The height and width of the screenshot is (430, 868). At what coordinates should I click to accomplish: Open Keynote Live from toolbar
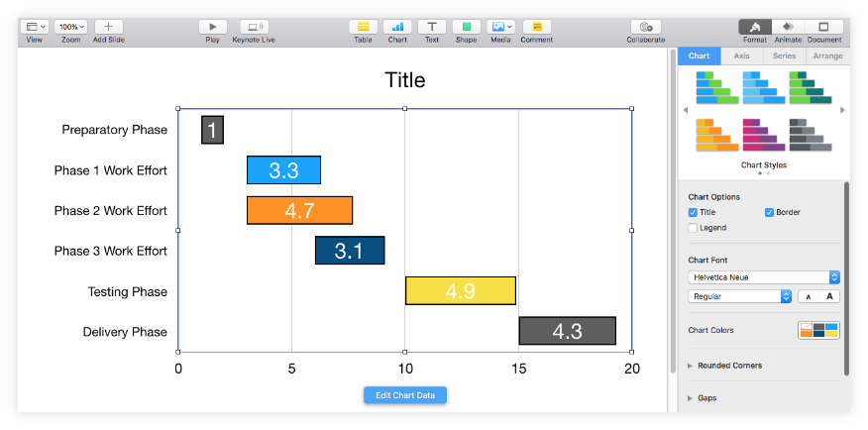254,27
